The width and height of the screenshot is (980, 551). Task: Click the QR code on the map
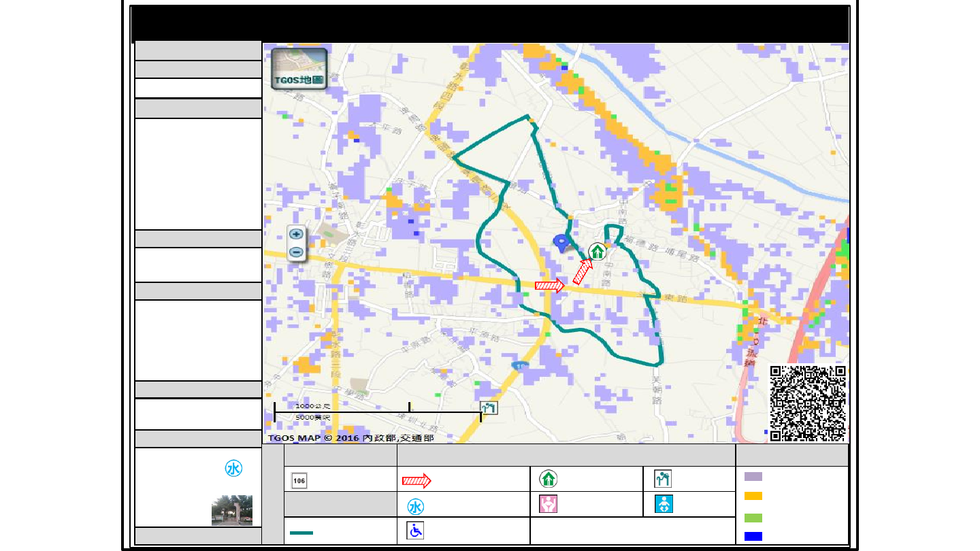click(808, 403)
